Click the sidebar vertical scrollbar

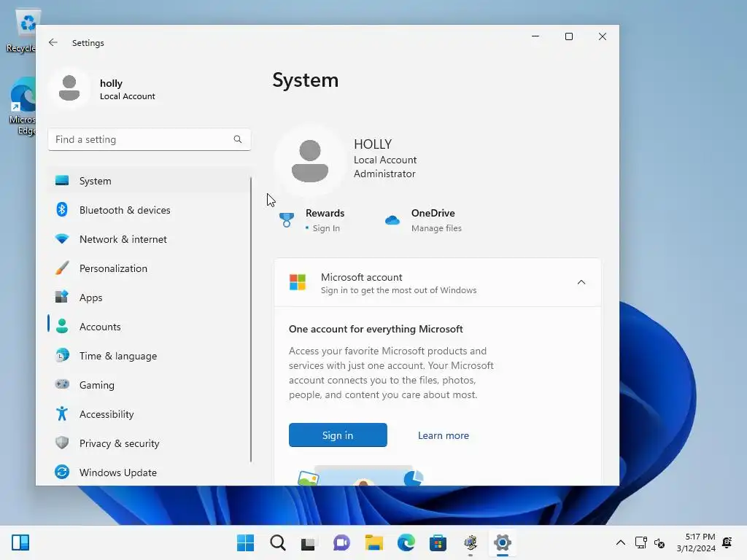click(251, 319)
